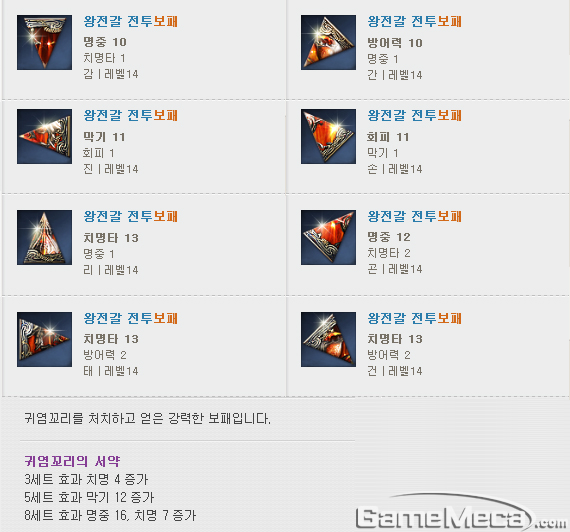Select the 곤 talisman icon with 명중 12

tap(328, 237)
